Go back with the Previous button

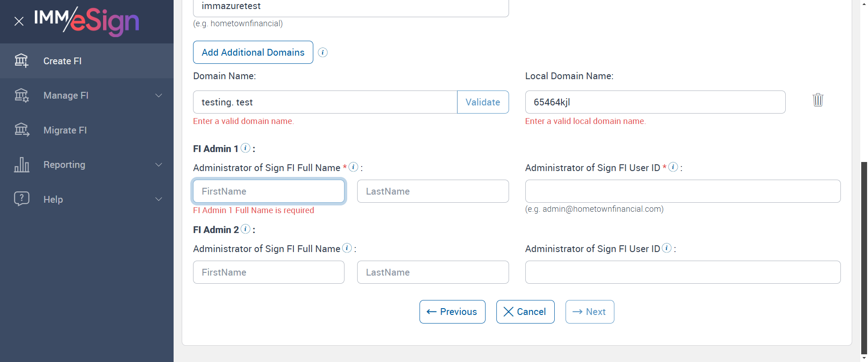(452, 312)
